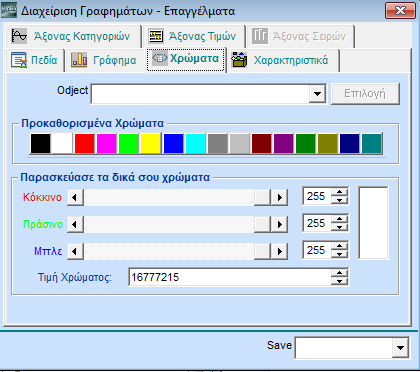Click left arrow of Πράσινο slider
This screenshot has height=372, width=420.
[75, 224]
